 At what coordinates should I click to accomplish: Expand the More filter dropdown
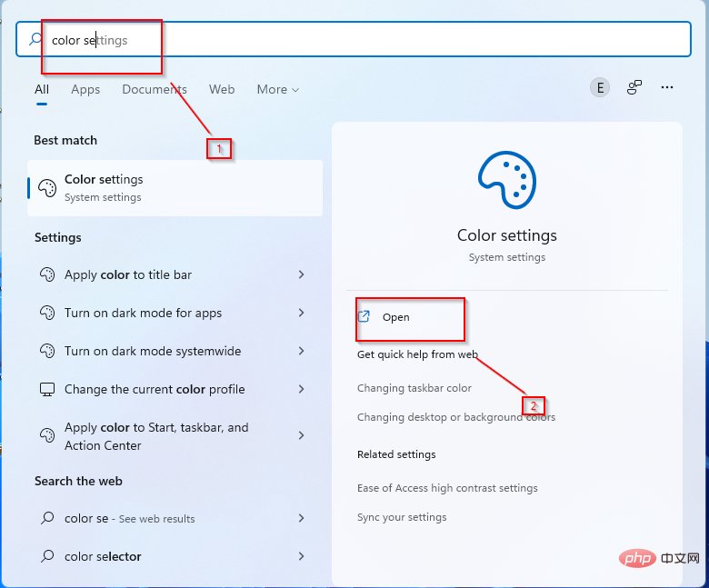coord(277,89)
